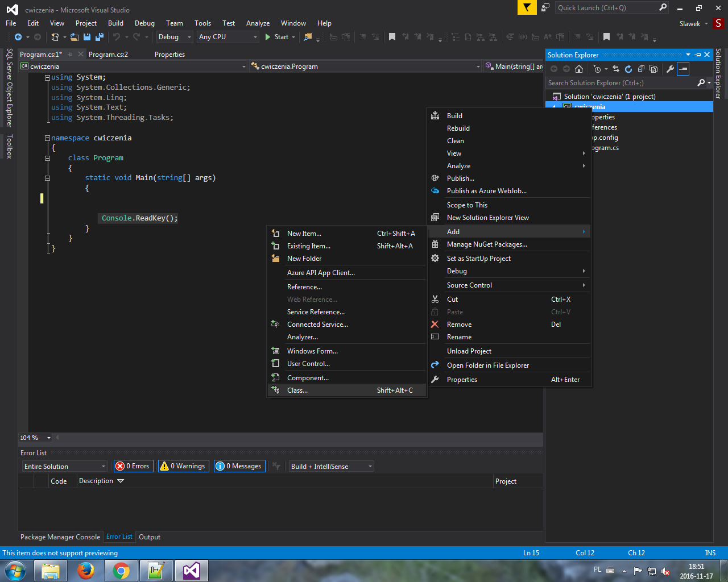Open the Properties document tab

coord(169,55)
